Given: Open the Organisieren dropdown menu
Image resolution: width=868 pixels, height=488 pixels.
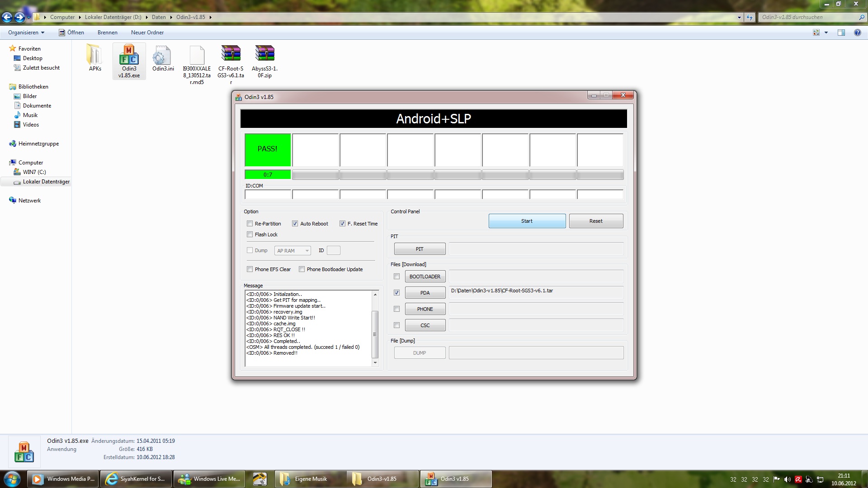Looking at the screenshot, I should (x=26, y=33).
